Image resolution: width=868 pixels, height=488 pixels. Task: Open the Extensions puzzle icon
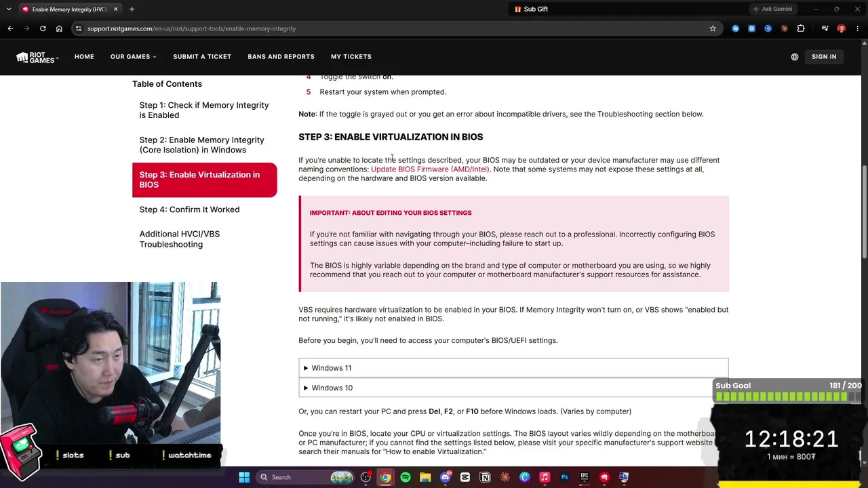point(801,28)
